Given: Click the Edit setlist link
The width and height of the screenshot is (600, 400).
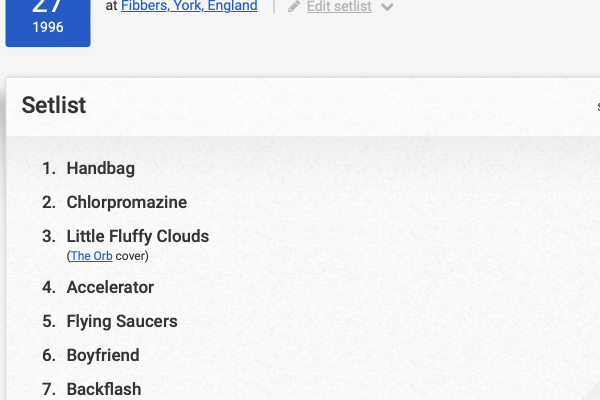Looking at the screenshot, I should (339, 7).
